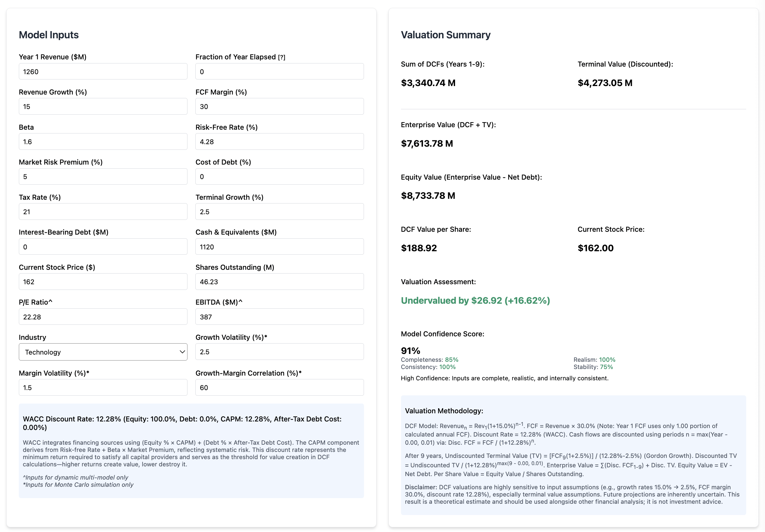Screen dimensions: 765x532
Task: Click the P/E Ratio field
Action: coord(103,317)
